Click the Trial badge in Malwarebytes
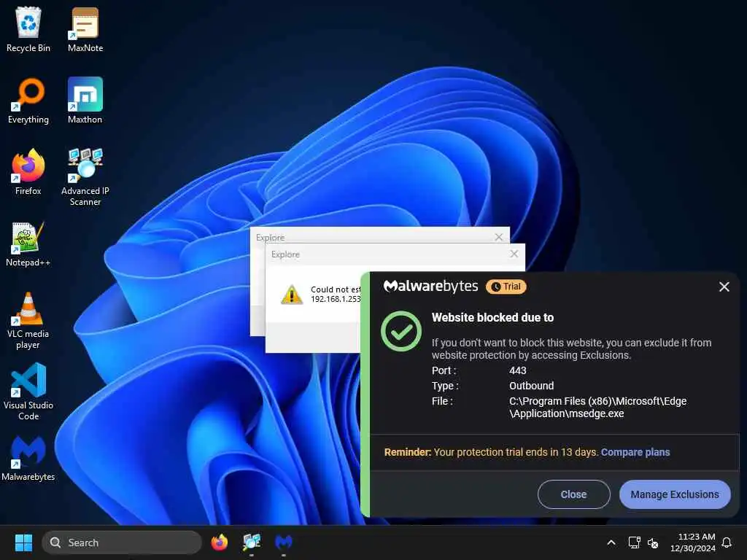Screen dimensions: 747x560 (506, 287)
